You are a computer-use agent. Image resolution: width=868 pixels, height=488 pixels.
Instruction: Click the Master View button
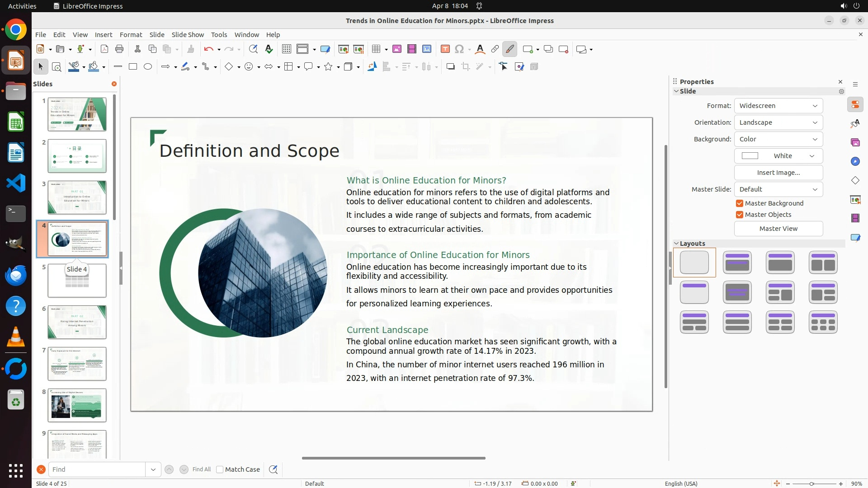778,229
